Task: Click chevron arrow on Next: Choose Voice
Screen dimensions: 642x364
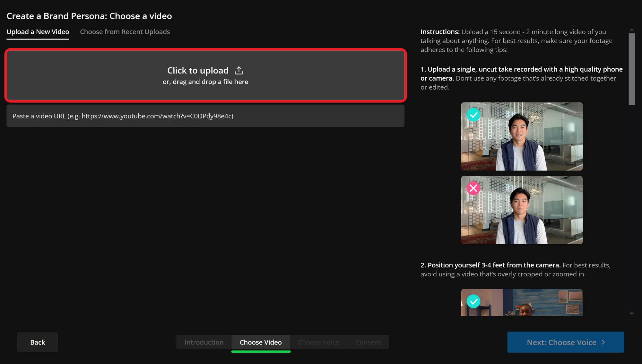Action: coord(603,342)
